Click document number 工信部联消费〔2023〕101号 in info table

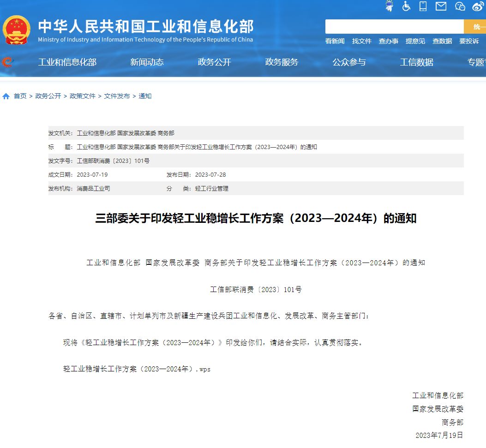tap(113, 161)
